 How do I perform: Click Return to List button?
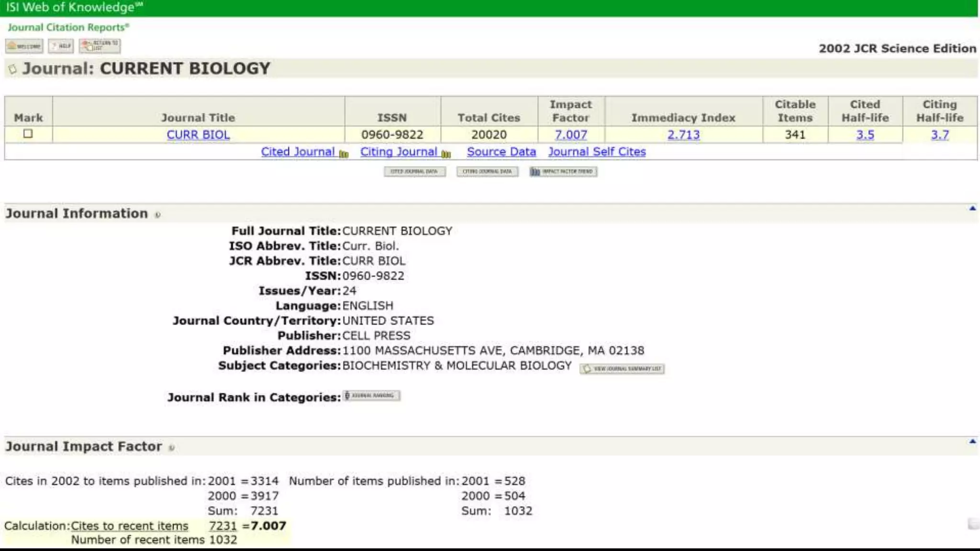[100, 46]
